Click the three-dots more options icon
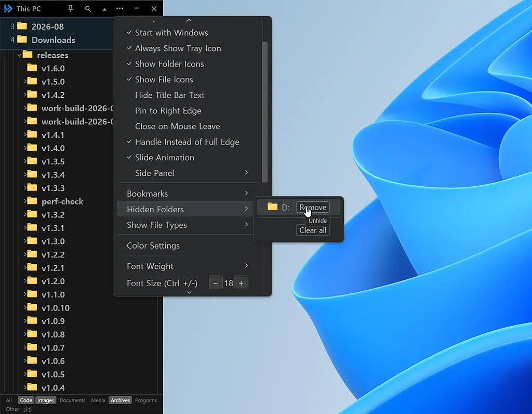 120,8
